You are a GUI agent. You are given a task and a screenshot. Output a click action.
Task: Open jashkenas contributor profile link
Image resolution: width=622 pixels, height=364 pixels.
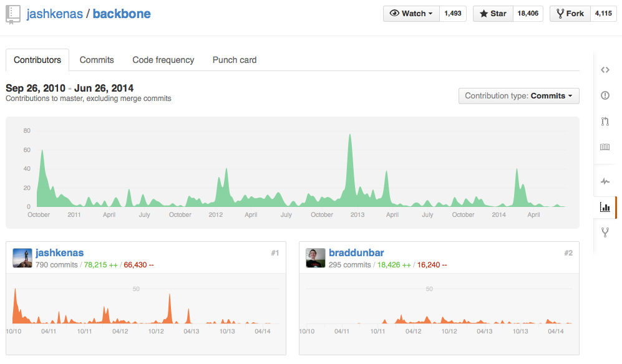(59, 252)
